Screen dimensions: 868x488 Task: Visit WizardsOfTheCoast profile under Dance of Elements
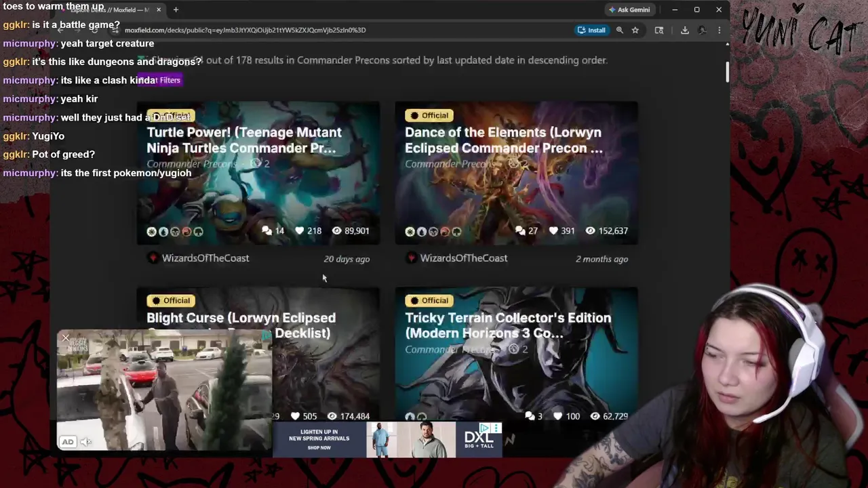click(x=464, y=258)
